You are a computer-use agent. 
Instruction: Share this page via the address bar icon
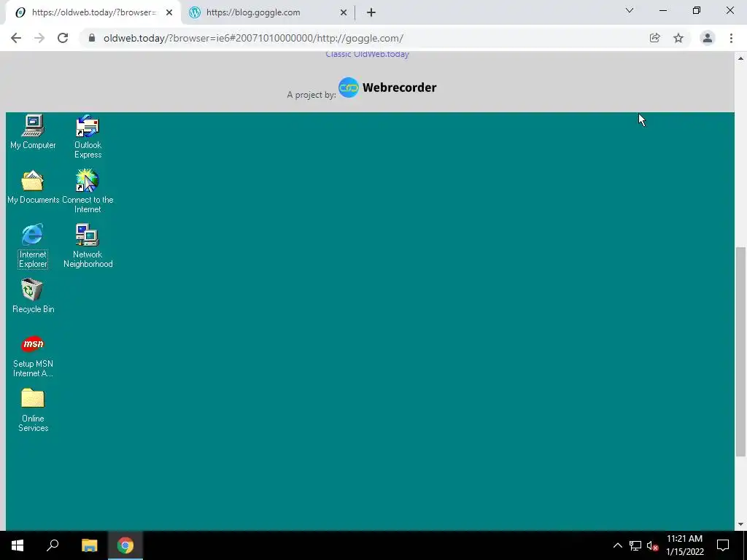coord(654,38)
